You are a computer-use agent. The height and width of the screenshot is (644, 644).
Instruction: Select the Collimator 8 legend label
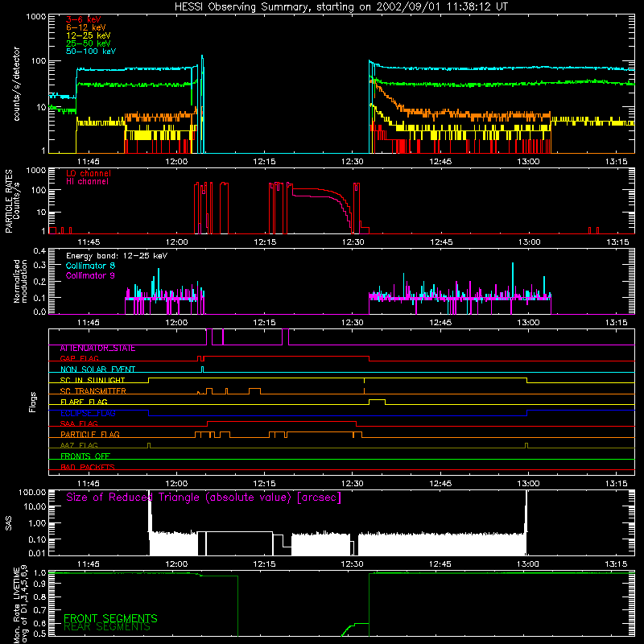[90, 266]
